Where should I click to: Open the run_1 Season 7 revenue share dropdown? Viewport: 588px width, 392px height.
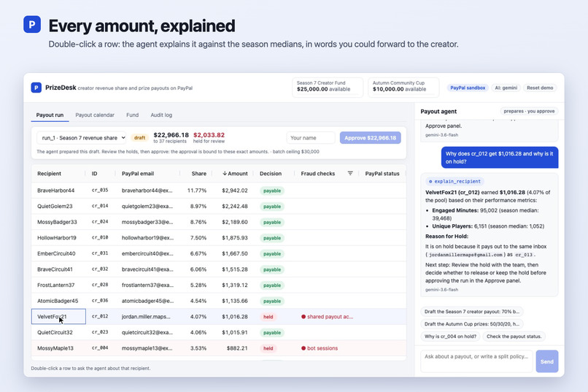pos(82,138)
